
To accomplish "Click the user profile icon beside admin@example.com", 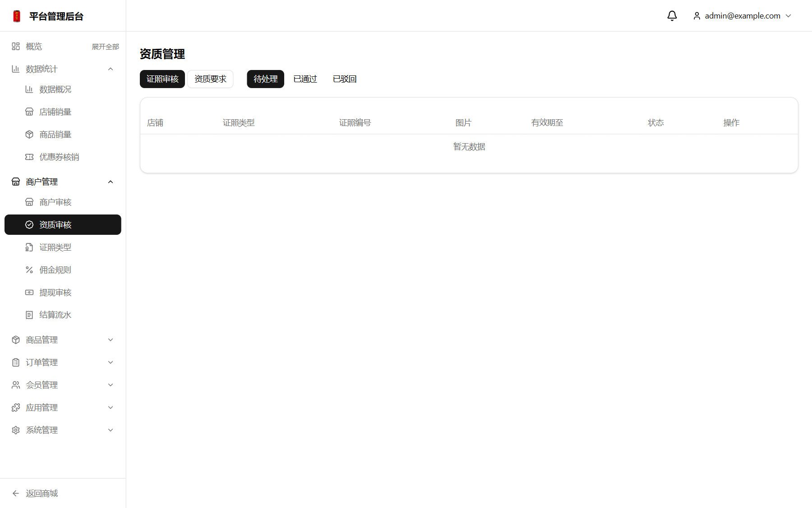I will pos(697,16).
